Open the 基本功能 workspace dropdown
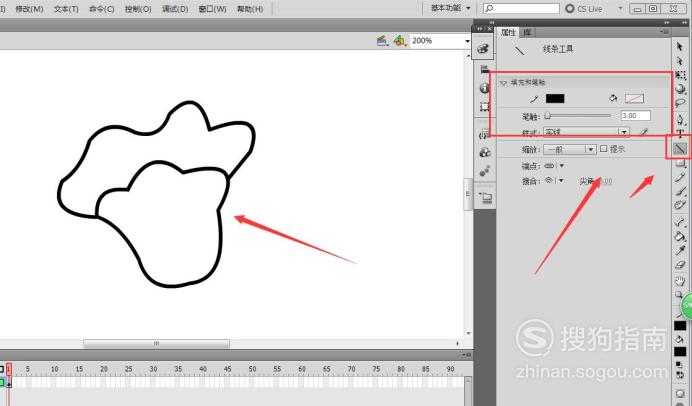The image size is (692, 406). (x=451, y=8)
